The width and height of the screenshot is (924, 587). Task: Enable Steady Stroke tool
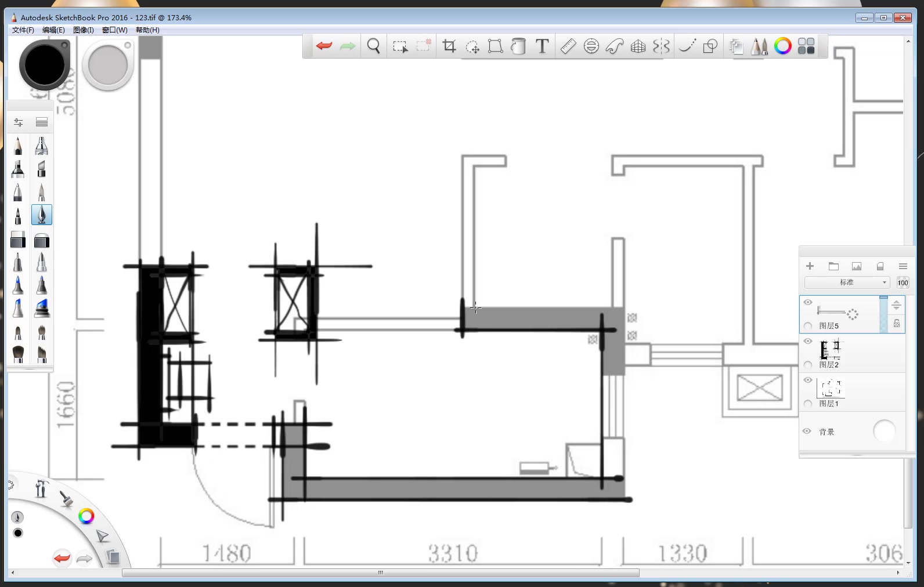[687, 46]
